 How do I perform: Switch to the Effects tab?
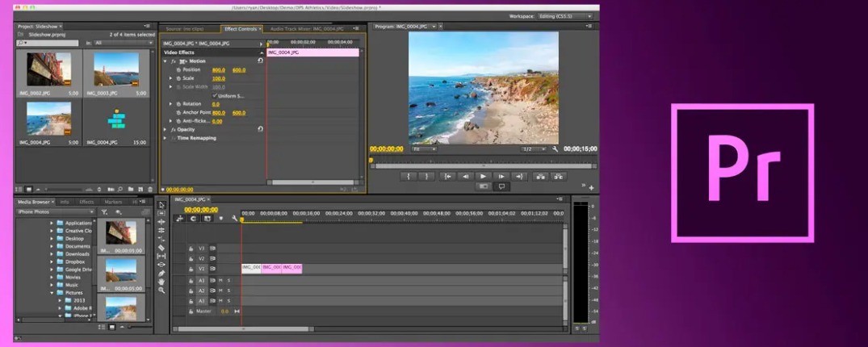pyautogui.click(x=86, y=202)
